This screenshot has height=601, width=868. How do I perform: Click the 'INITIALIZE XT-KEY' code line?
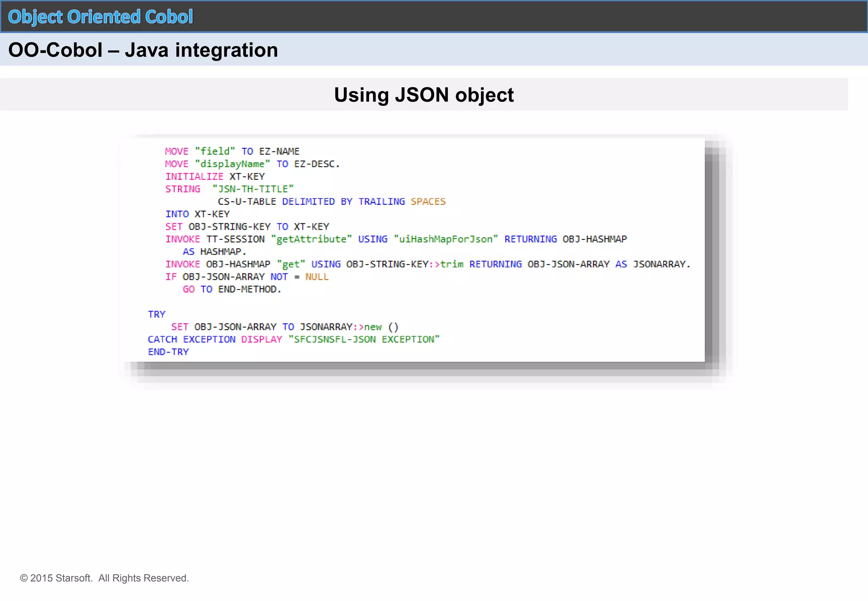pos(215,176)
